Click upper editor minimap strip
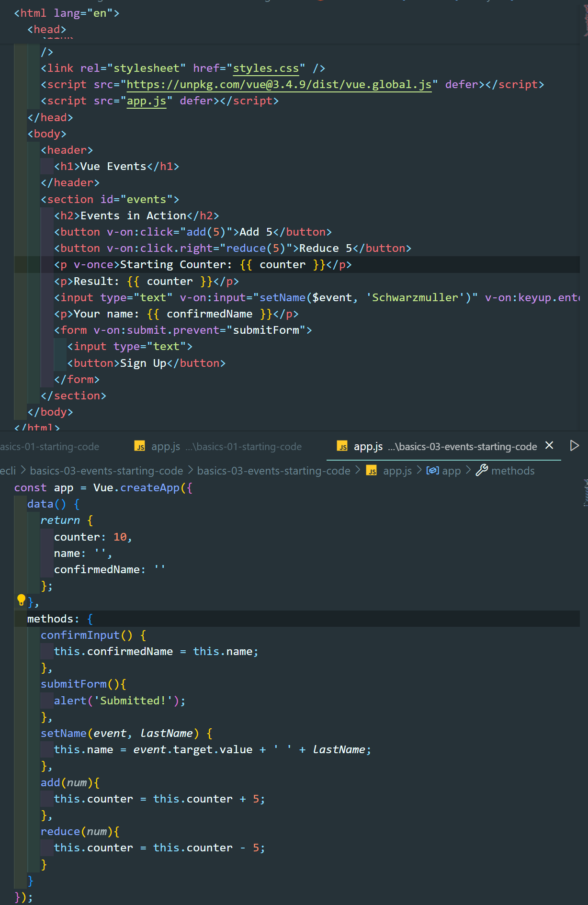 tap(585, 22)
